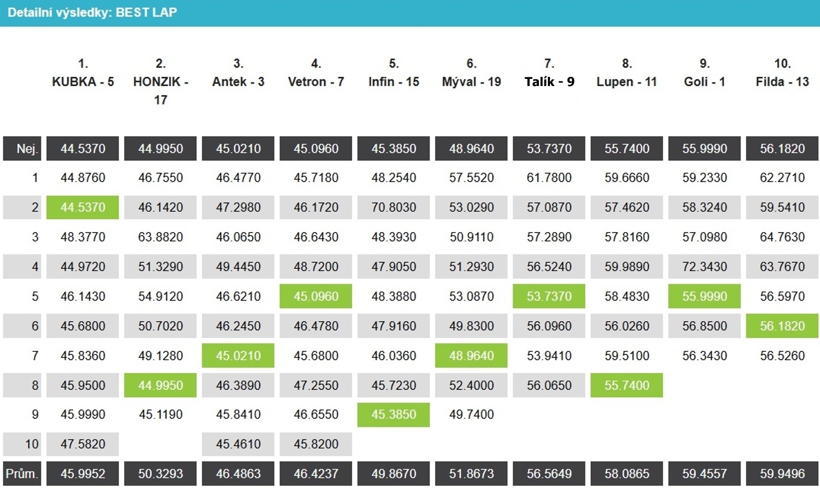Viewport: 820px width, 504px height.
Task: Click green cell 45.3850 in lap 9
Action: tap(394, 414)
